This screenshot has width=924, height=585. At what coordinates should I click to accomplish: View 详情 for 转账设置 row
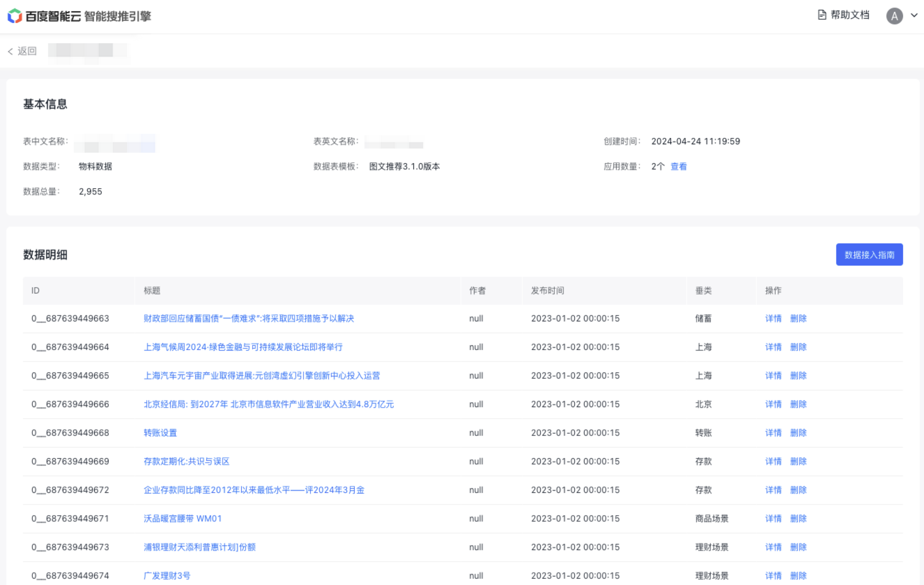(773, 433)
